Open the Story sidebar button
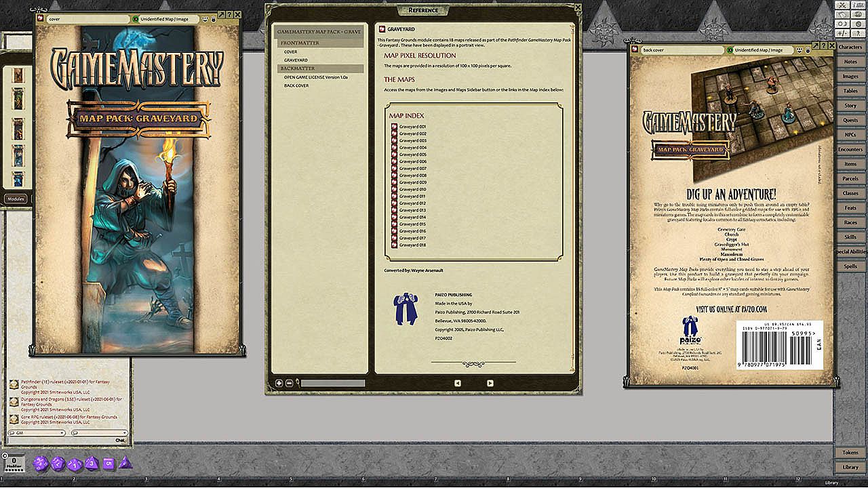Screen dimensions: 868x488 pos(850,106)
